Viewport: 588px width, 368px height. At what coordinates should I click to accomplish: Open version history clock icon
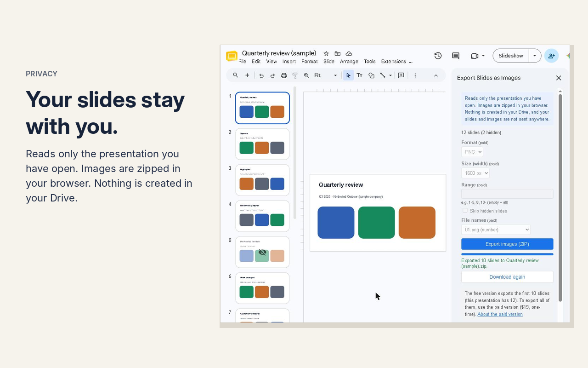click(438, 56)
